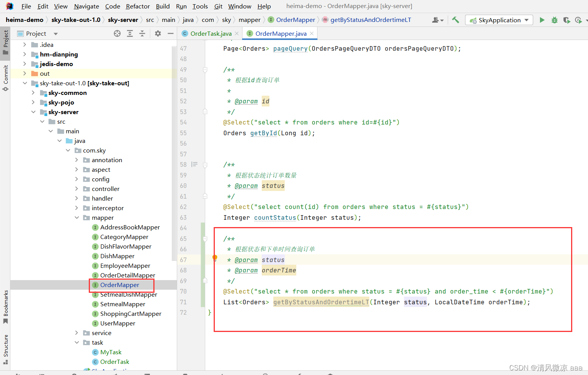Expand the hm-dianping module
Image resolution: width=588 pixels, height=375 pixels.
tap(25, 54)
